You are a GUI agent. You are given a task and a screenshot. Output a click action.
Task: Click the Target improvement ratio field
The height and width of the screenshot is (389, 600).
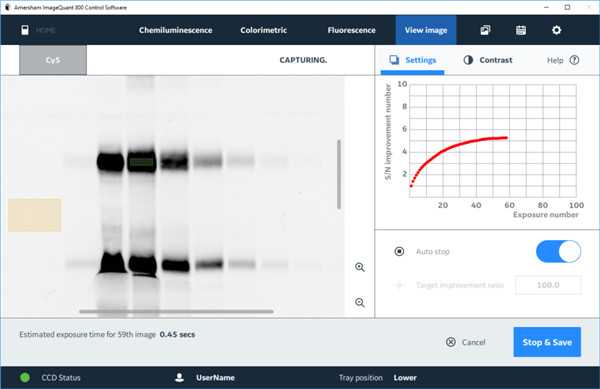click(548, 285)
